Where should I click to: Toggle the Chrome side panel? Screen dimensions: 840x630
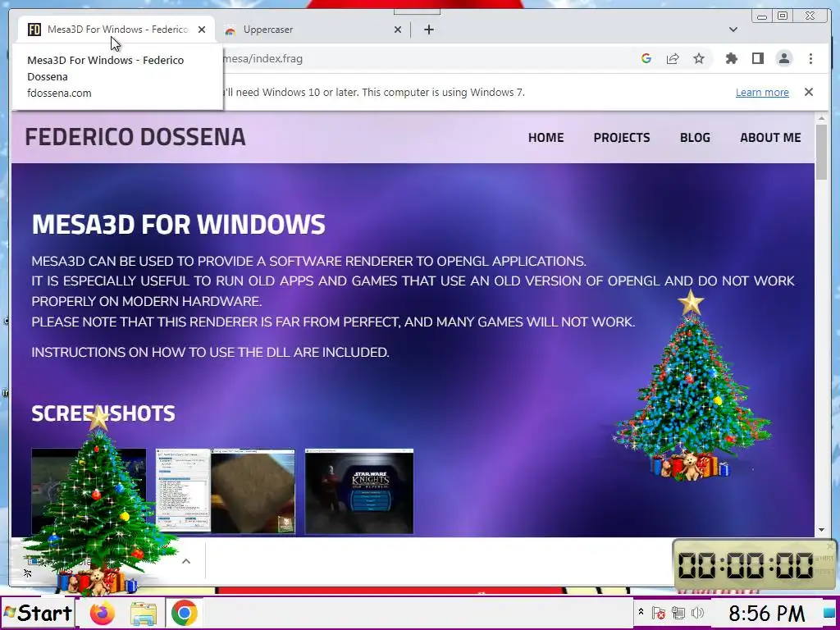click(757, 59)
